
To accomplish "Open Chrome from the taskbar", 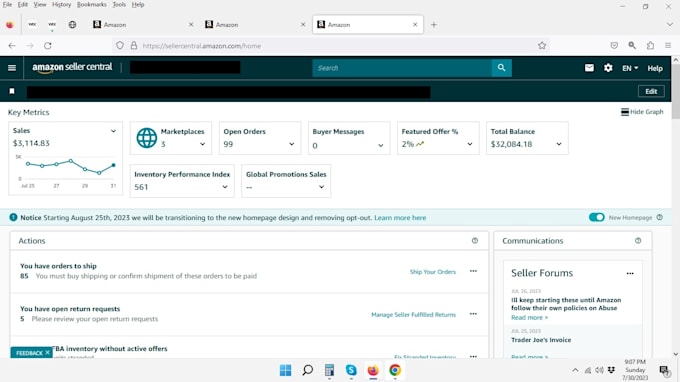I will [x=395, y=370].
